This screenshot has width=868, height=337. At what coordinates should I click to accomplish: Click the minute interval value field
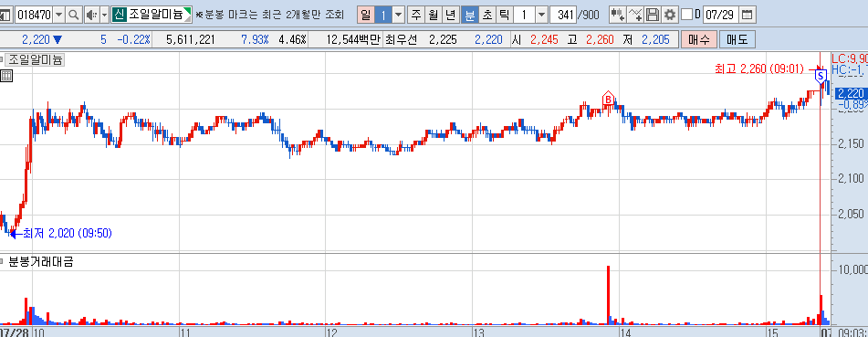[524, 15]
